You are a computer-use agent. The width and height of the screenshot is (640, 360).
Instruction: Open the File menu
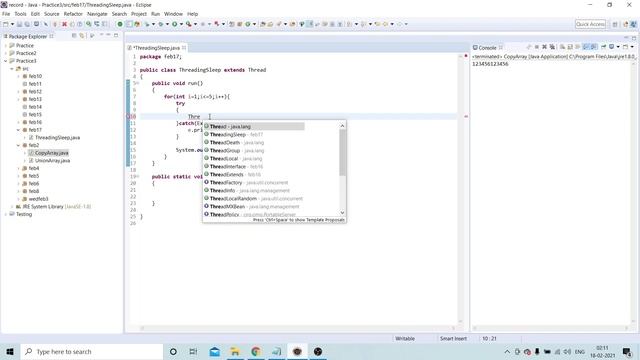(6, 14)
